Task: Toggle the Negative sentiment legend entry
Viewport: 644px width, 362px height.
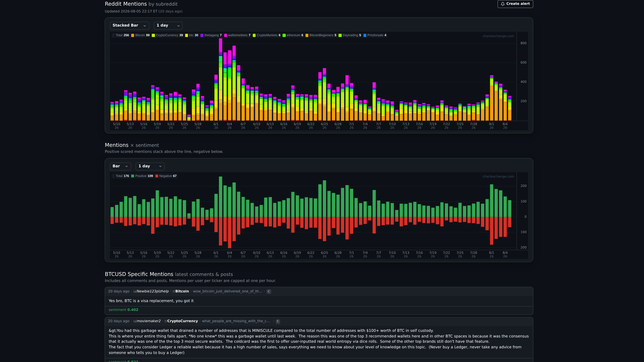Action: coord(166,176)
